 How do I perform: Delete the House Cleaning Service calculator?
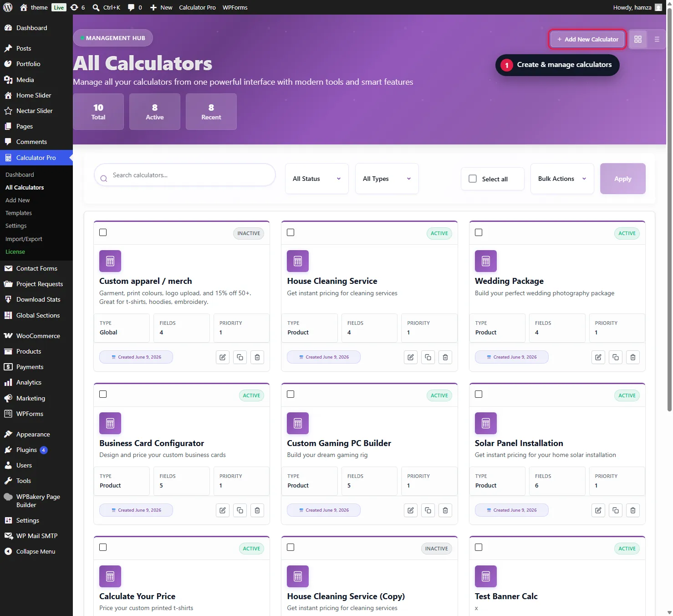[x=445, y=357]
